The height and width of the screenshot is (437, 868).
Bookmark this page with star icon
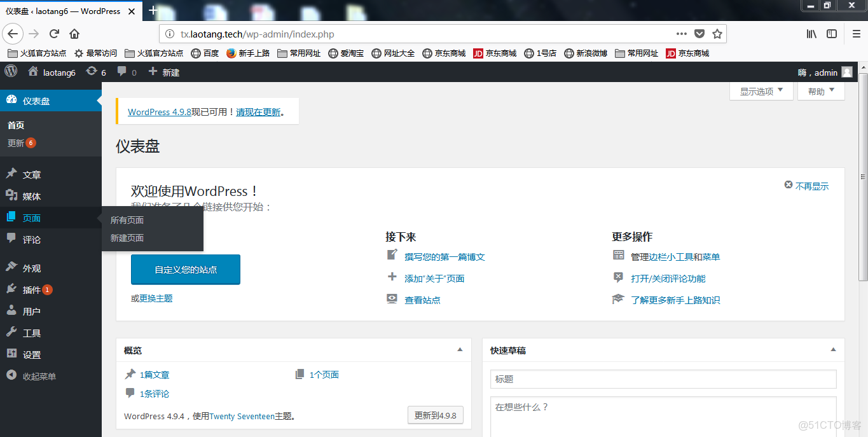717,34
